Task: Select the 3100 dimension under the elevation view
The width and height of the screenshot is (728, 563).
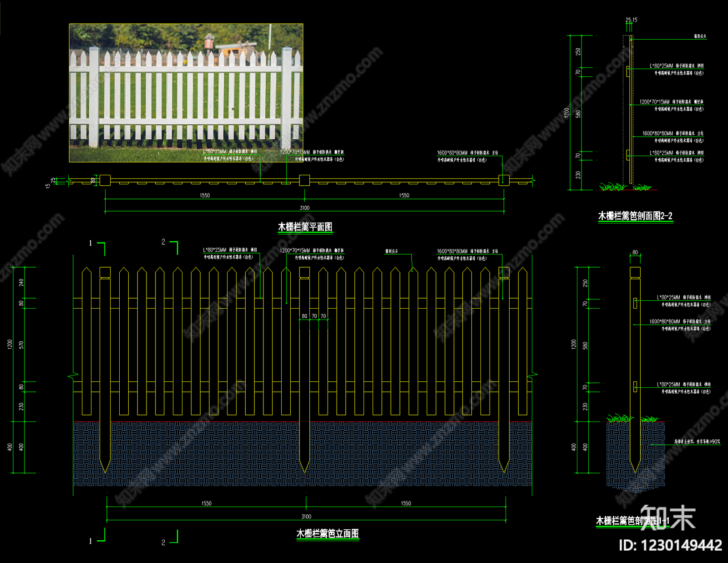Action: [306, 516]
